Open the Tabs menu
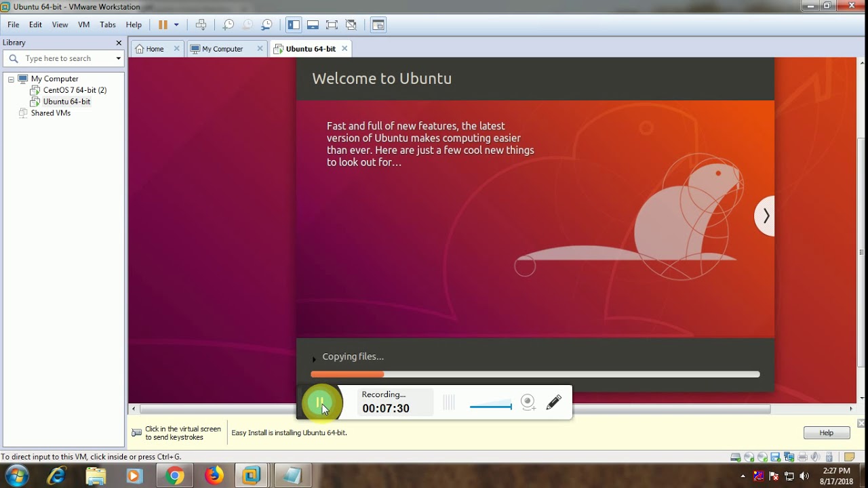 point(108,24)
